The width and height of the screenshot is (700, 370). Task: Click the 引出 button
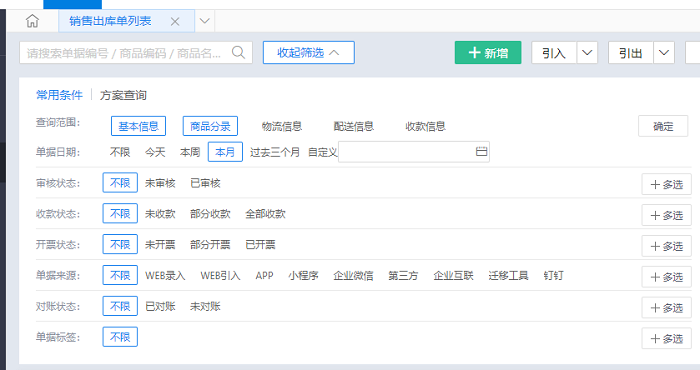[x=631, y=53]
